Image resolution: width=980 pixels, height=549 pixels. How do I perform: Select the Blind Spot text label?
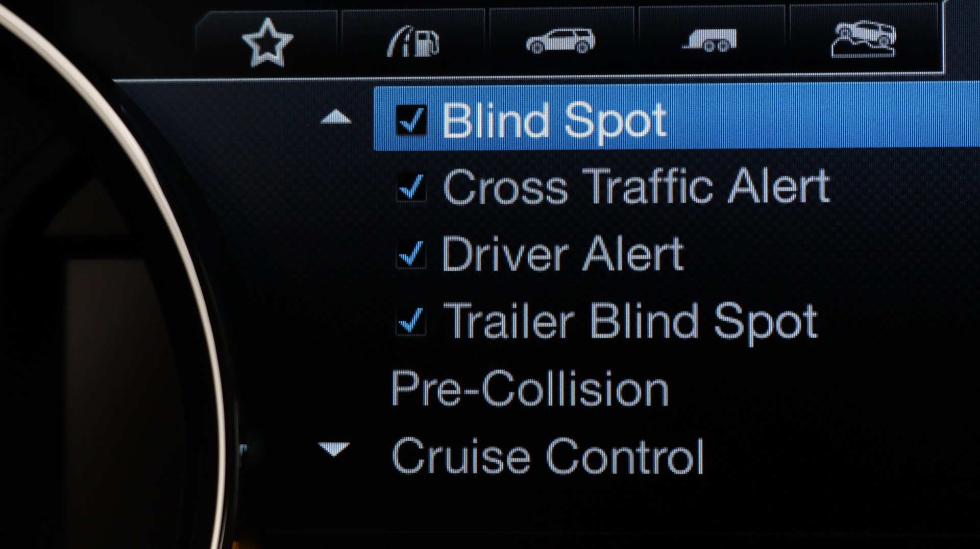pyautogui.click(x=554, y=121)
